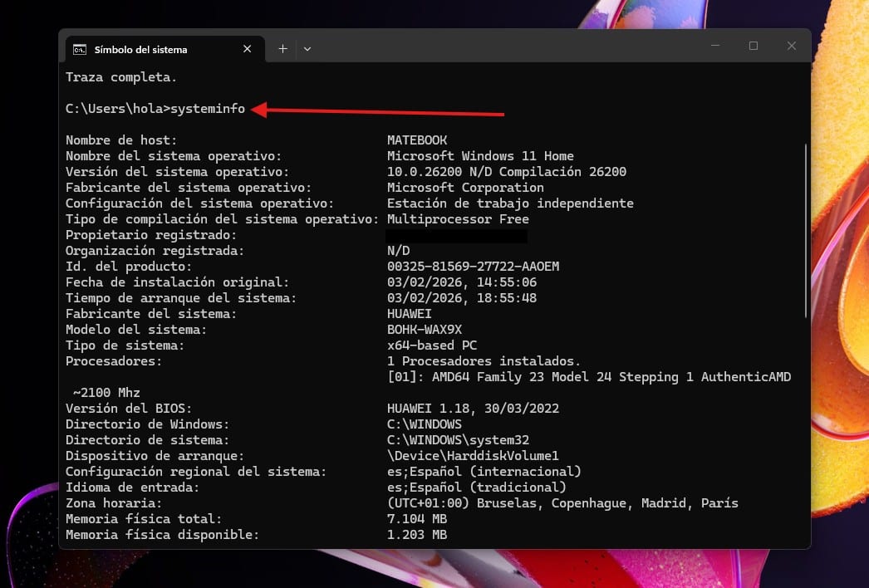The image size is (869, 588).
Task: Click product ID '00325-81569-27722-AAOEM'
Action: [x=473, y=267]
